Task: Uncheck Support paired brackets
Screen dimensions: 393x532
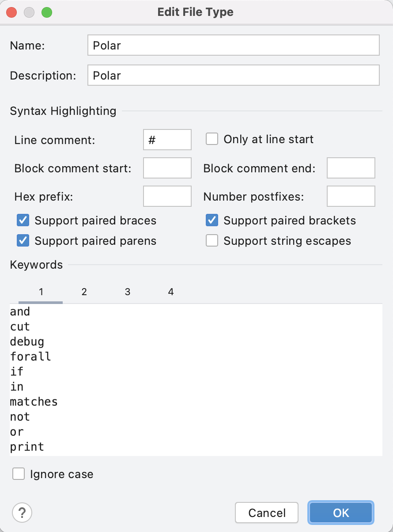Action: click(x=212, y=220)
